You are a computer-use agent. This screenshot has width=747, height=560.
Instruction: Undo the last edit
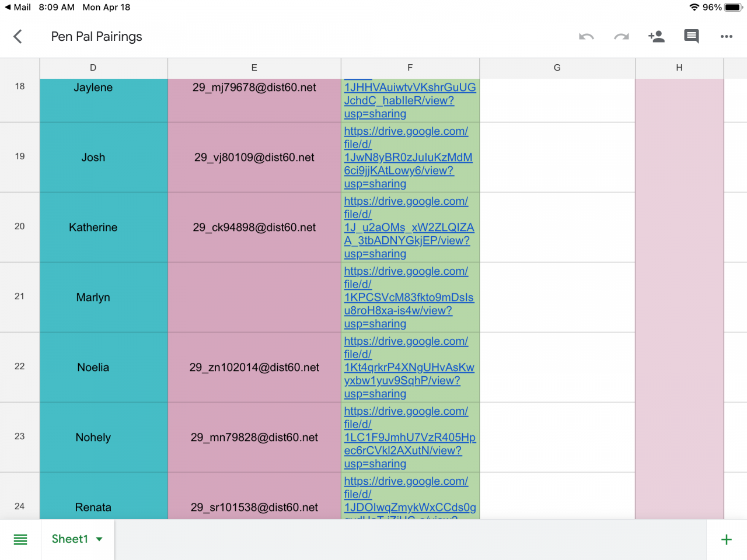[x=586, y=37]
